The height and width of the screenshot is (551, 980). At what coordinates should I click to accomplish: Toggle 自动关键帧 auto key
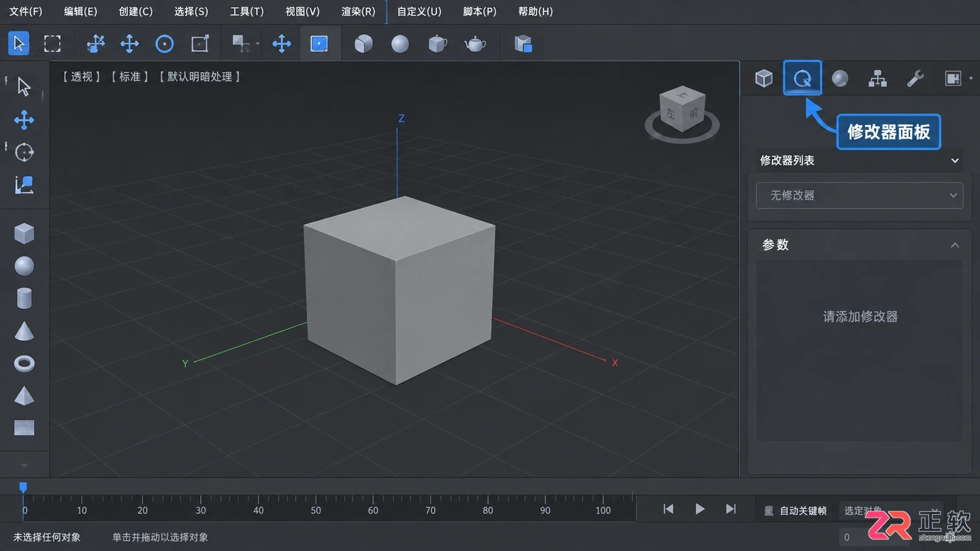click(x=796, y=510)
